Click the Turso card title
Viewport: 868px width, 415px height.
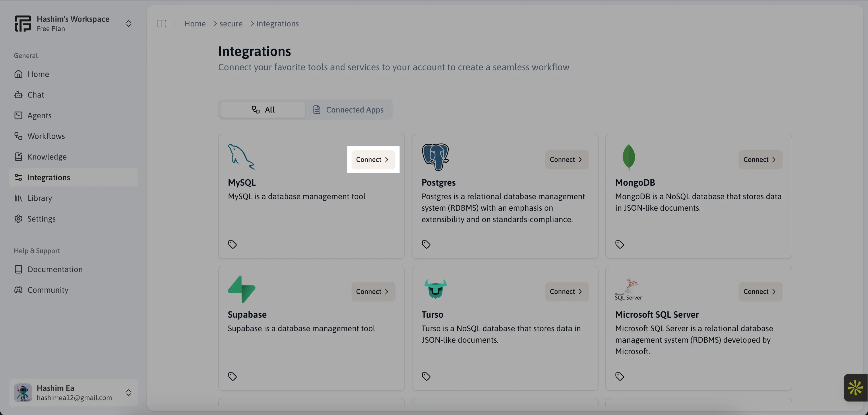pos(432,315)
